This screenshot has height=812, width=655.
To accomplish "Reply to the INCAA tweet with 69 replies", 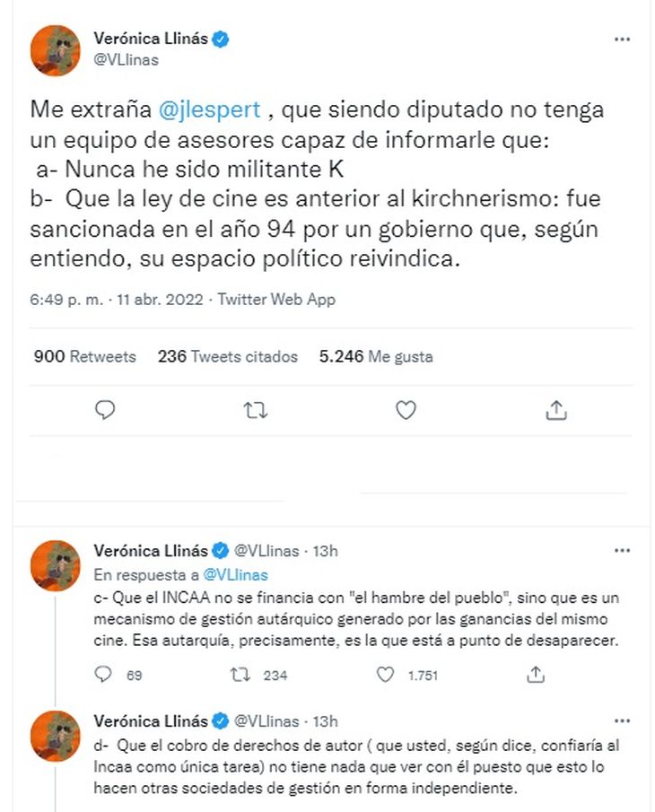I will [105, 675].
